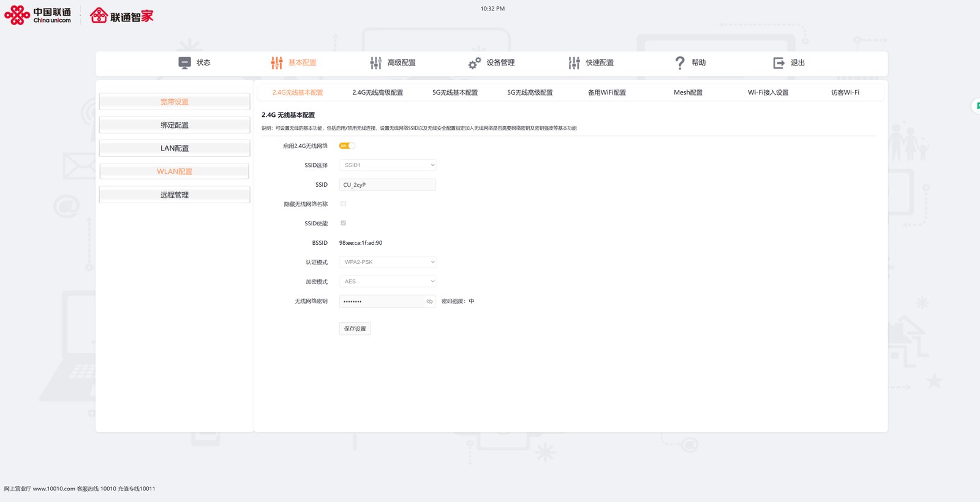This screenshot has height=502, width=980.
Task: Switch to 5G无线高级配置 tab
Action: point(530,92)
